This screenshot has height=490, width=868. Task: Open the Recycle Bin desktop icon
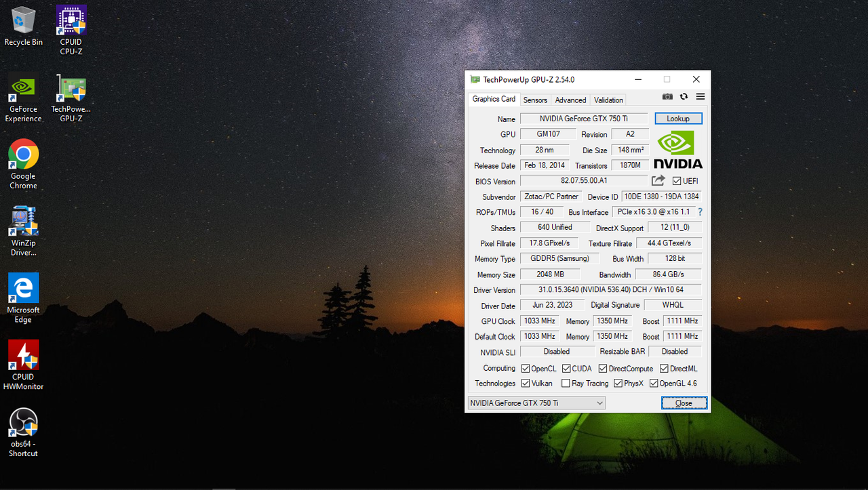tap(23, 26)
